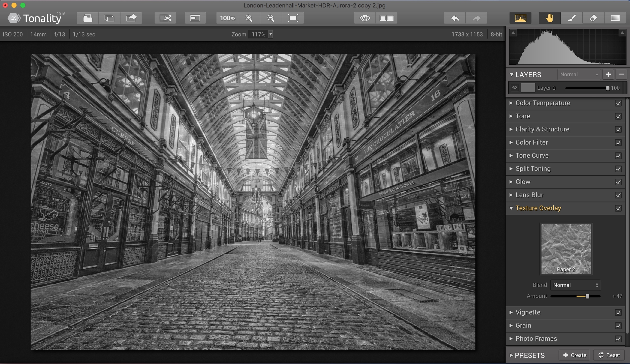Expand the Tone Curve panel
The image size is (630, 364).
click(511, 155)
